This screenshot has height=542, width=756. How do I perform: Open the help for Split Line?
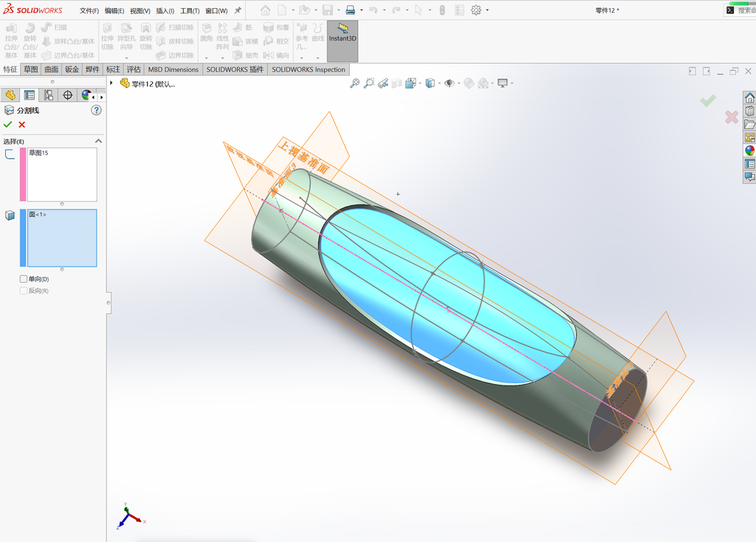[97, 111]
